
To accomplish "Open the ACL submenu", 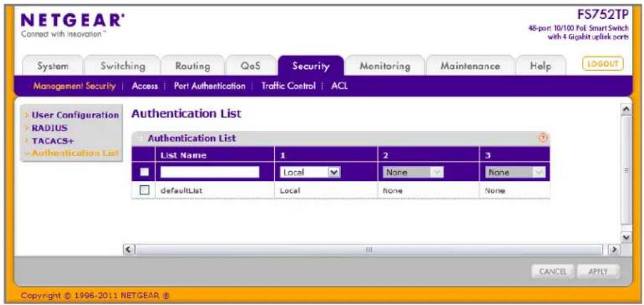I will click(340, 86).
